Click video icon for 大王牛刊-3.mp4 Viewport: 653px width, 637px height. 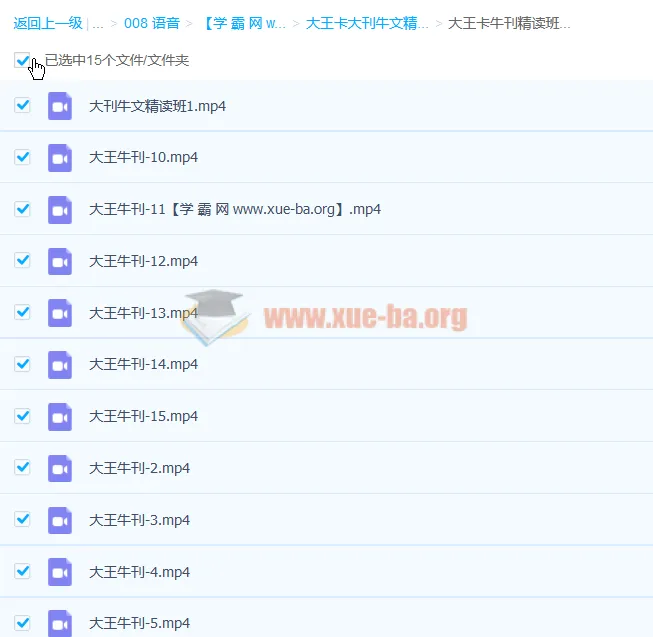pyautogui.click(x=60, y=520)
